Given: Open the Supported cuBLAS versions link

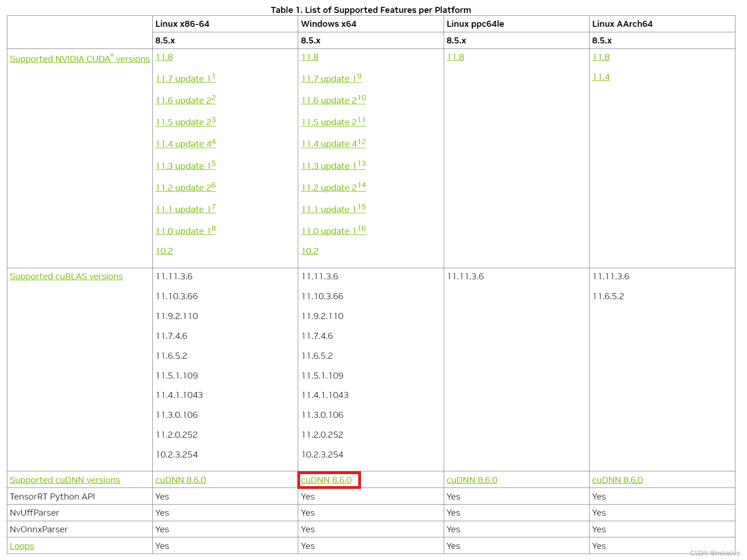Looking at the screenshot, I should click(x=66, y=276).
